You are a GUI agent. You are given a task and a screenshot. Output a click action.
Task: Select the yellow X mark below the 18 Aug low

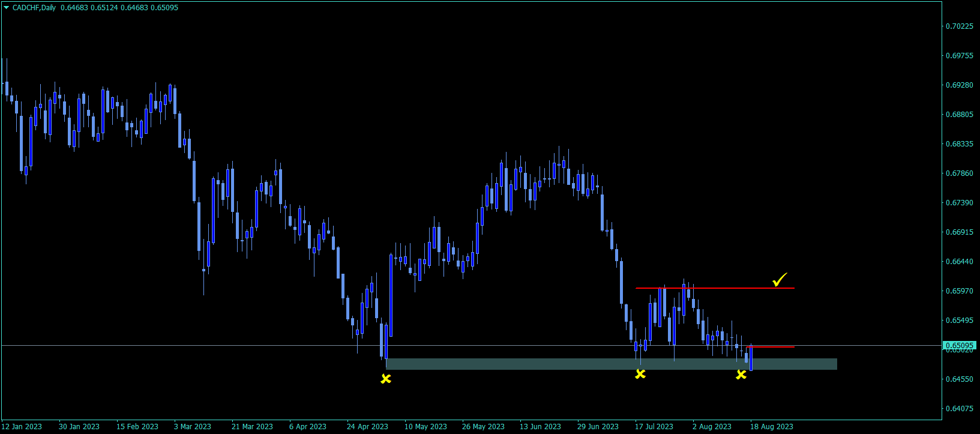point(741,375)
